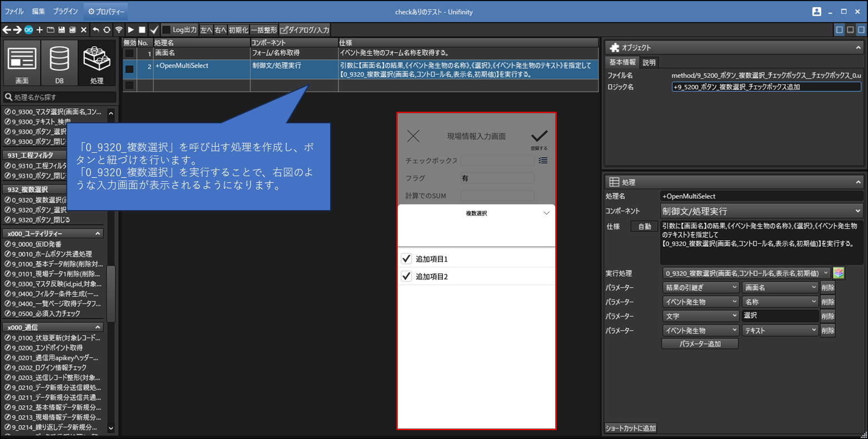Click the undo arrow icon

[96, 30]
